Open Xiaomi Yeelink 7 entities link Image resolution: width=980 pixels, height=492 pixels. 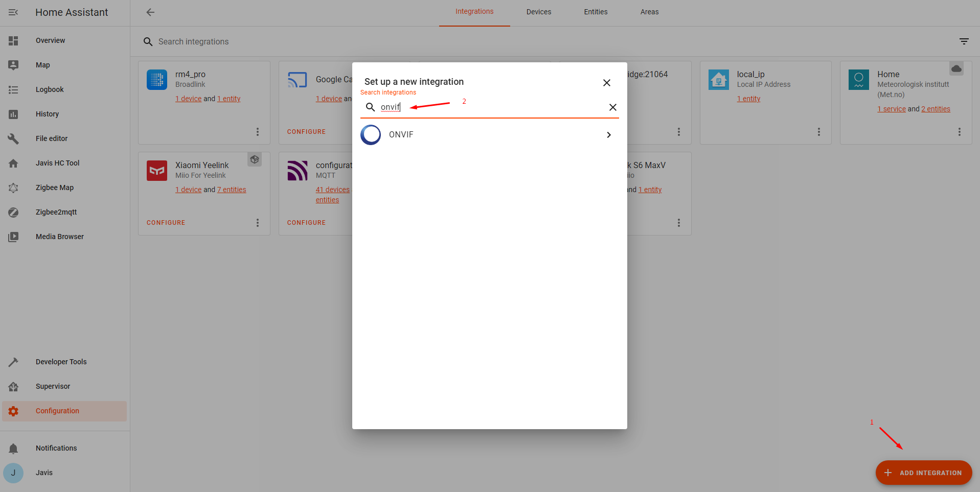(232, 190)
